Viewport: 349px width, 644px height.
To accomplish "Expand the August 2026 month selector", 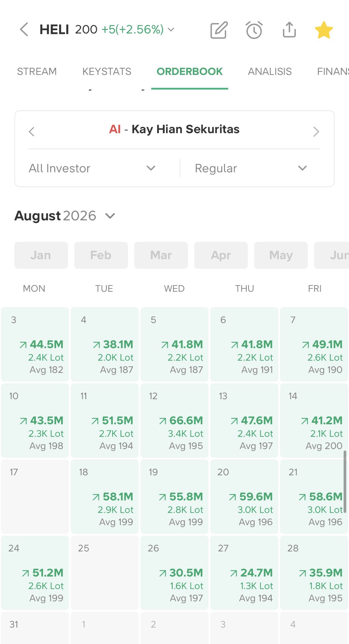I will (x=65, y=216).
